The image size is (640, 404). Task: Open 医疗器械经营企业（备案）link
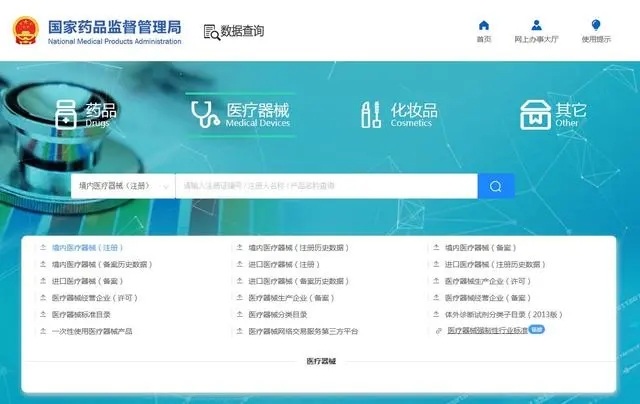[x=488, y=298]
